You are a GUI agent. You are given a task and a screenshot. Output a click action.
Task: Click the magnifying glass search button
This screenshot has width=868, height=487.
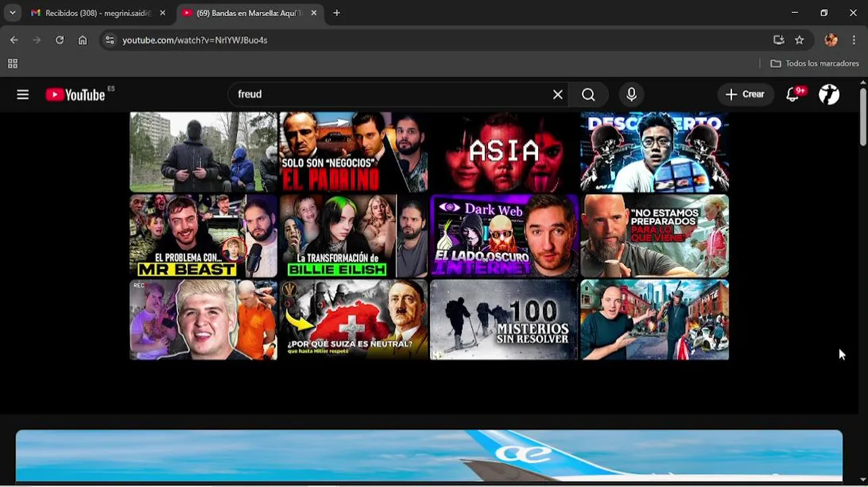tap(588, 95)
